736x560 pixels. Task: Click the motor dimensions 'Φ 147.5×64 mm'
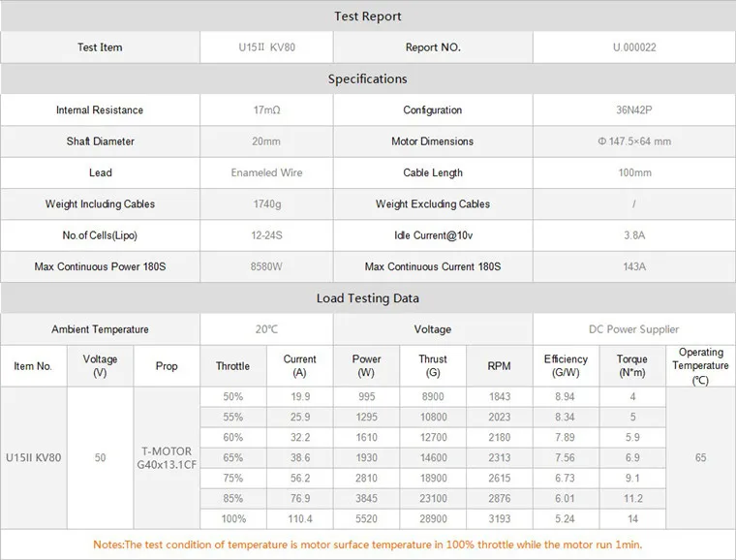634,141
